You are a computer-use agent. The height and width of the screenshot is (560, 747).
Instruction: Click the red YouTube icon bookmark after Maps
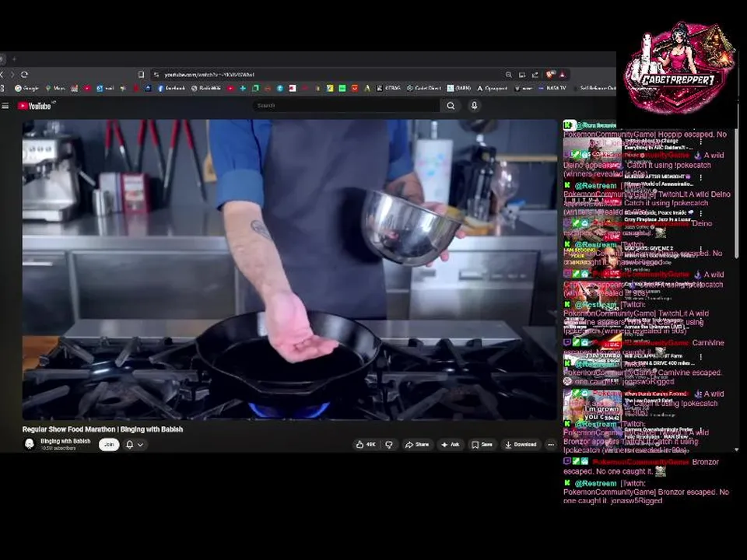coord(87,88)
